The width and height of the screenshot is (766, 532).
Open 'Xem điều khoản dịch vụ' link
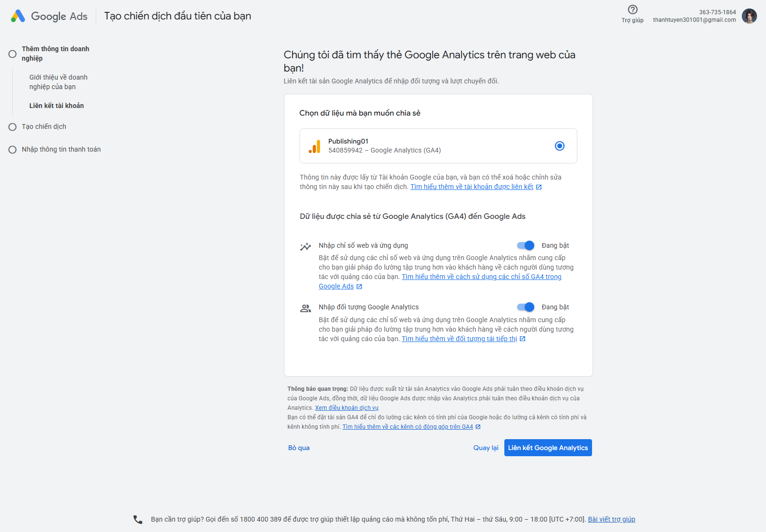pyautogui.click(x=347, y=408)
